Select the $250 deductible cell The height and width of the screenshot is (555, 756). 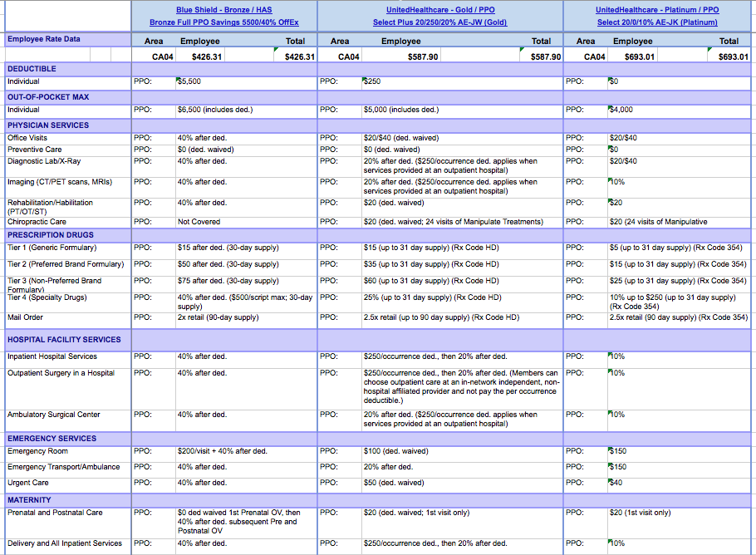[x=462, y=82]
